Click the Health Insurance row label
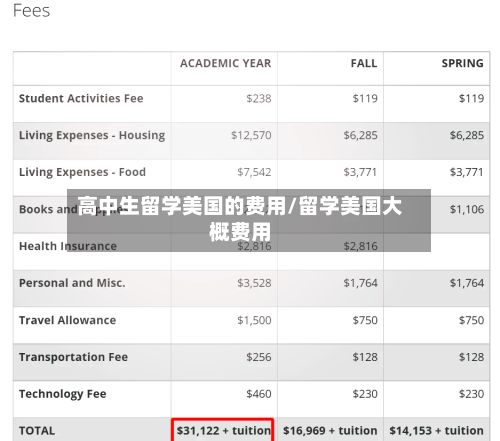Viewport: 500px width, 441px height. (x=68, y=246)
